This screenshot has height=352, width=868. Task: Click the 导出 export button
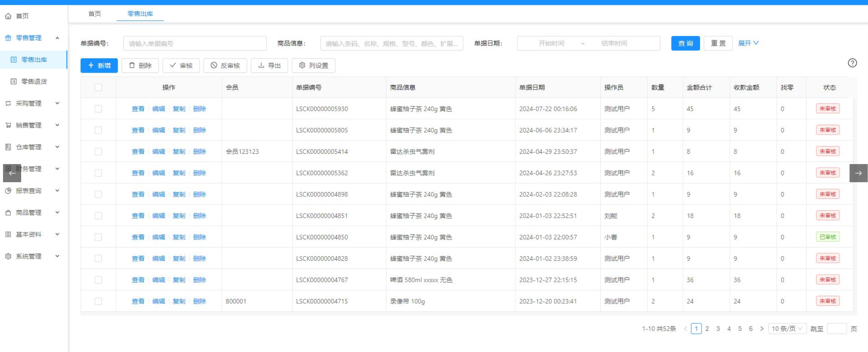(x=269, y=66)
